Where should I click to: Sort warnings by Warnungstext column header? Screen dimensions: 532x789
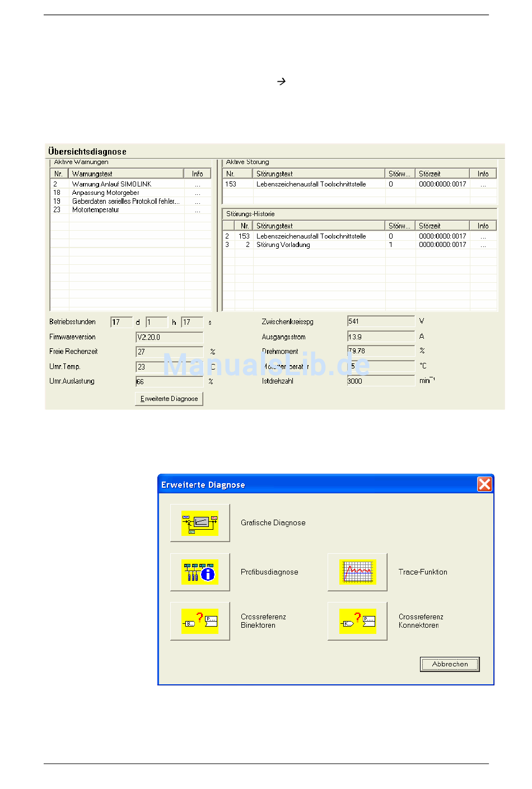[x=126, y=174]
